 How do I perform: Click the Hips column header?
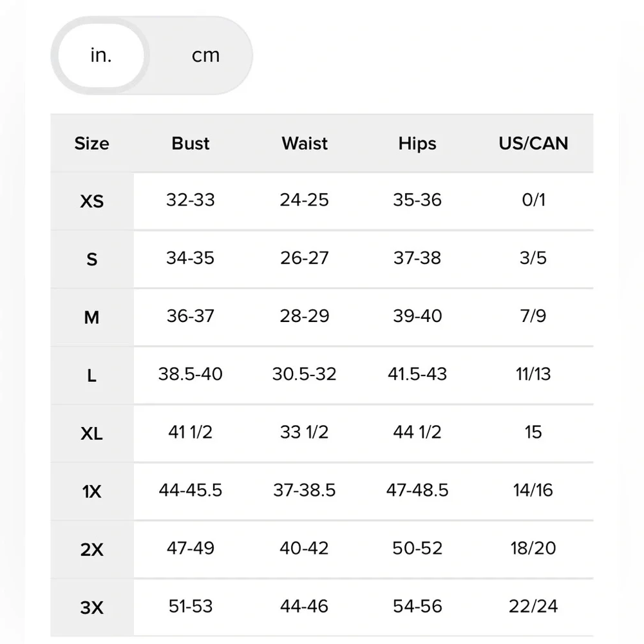pos(417,143)
